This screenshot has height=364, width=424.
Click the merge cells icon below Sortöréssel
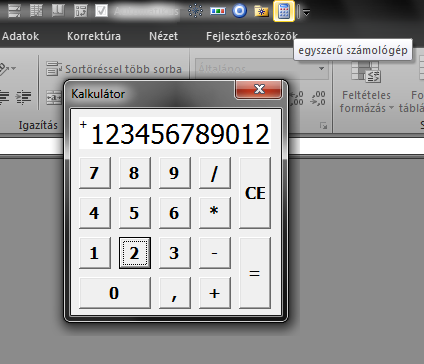54,97
